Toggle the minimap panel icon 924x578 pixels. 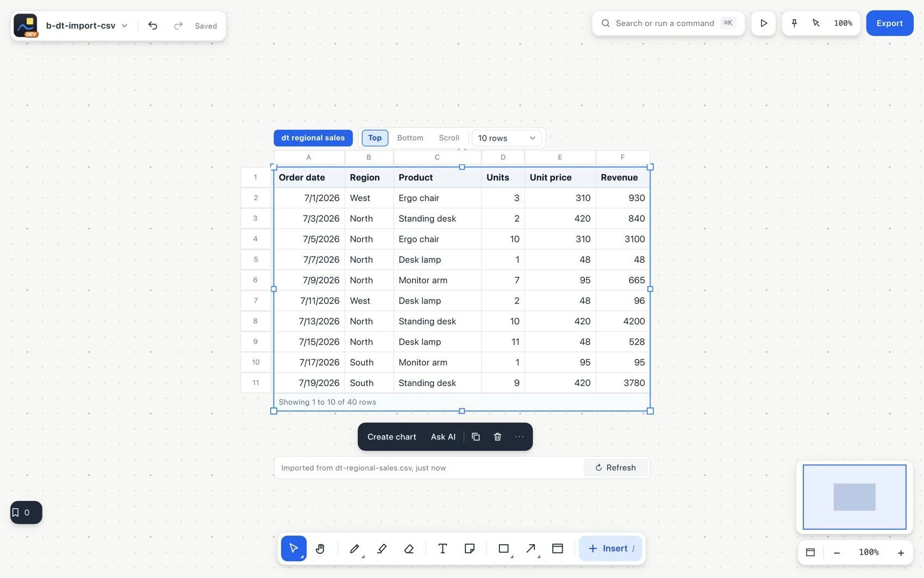point(810,552)
